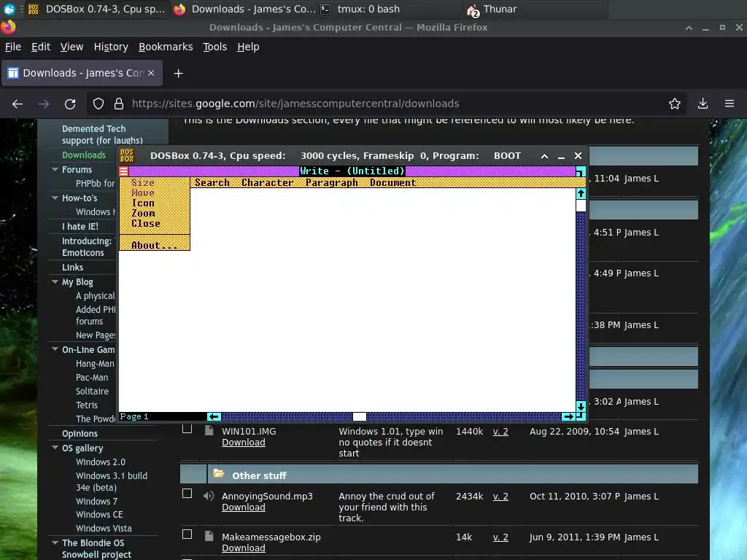Open the Firefox hamburger application menu
The height and width of the screenshot is (560, 747).
point(729,104)
